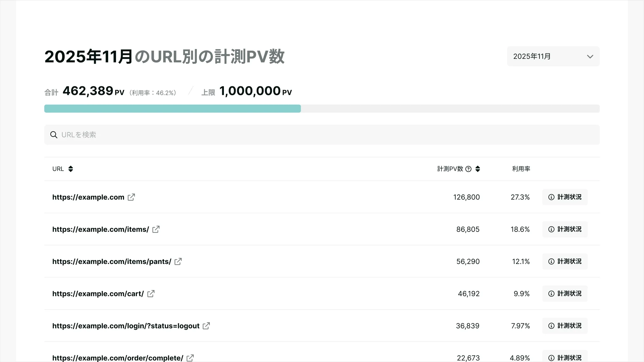This screenshot has width=644, height=362.
Task: Click external link icon for login logout URL
Action: coord(206,326)
